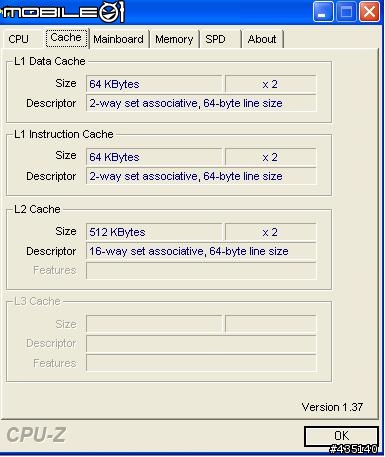Click the L2 Cache x 2 multiplier box
The image size is (385, 457).
(270, 232)
